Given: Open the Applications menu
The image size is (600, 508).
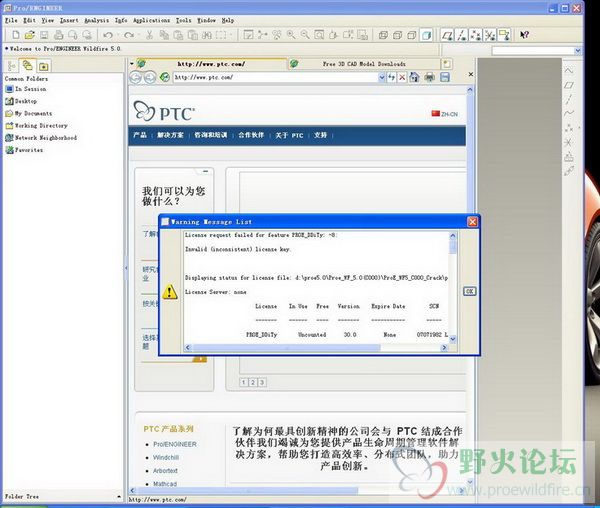Looking at the screenshot, I should point(152,20).
